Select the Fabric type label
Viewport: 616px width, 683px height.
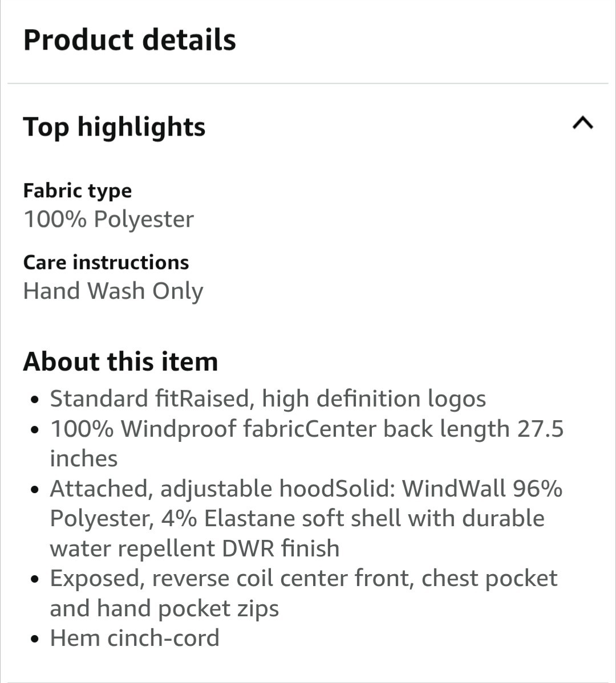[77, 190]
